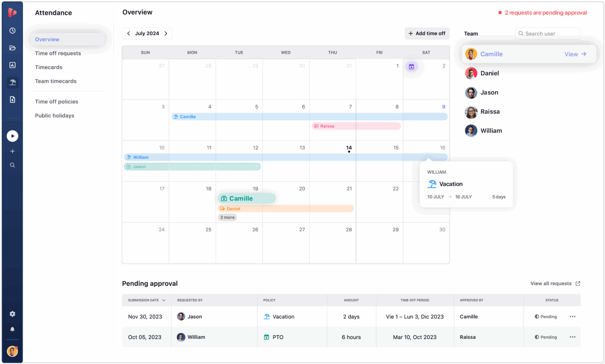The image size is (605, 364).
Task: Click the round play button in sidebar
Action: point(12,136)
